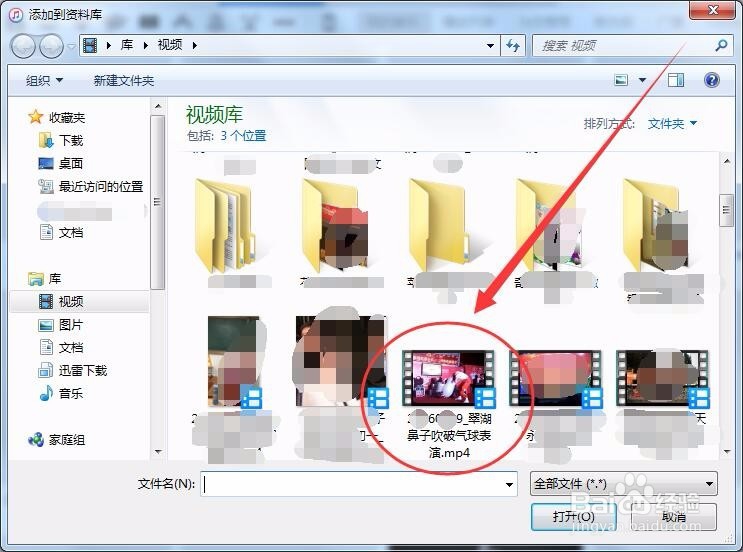The height and width of the screenshot is (552, 743).
Task: Open the 文件夹 arrange-by dropdown
Action: coord(672,124)
